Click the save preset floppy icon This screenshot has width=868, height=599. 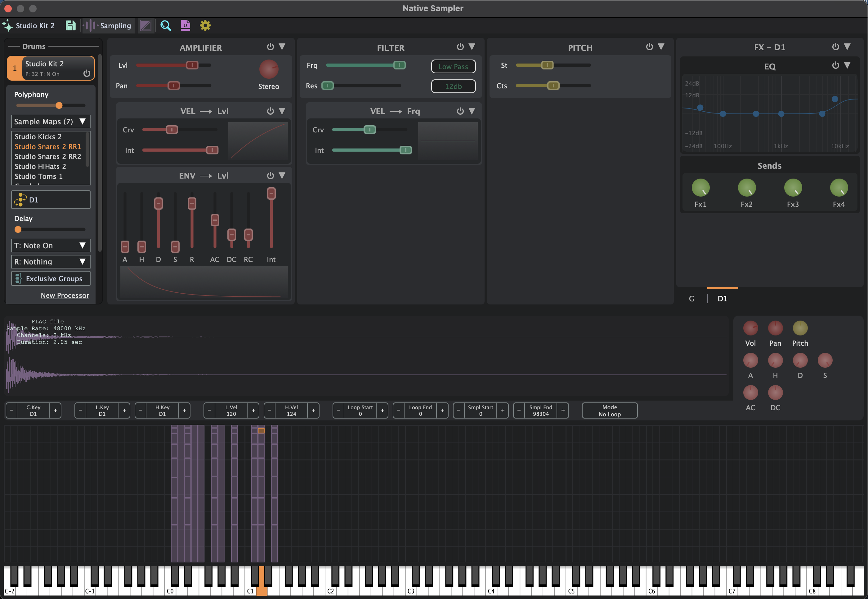click(x=71, y=25)
